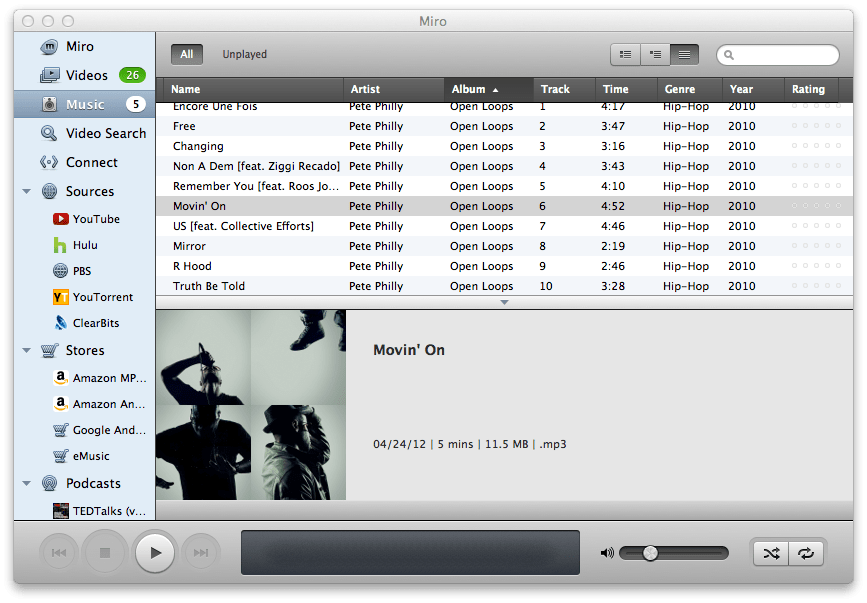Open Amazon MP3 store entry
This screenshot has width=867, height=603.
point(100,378)
